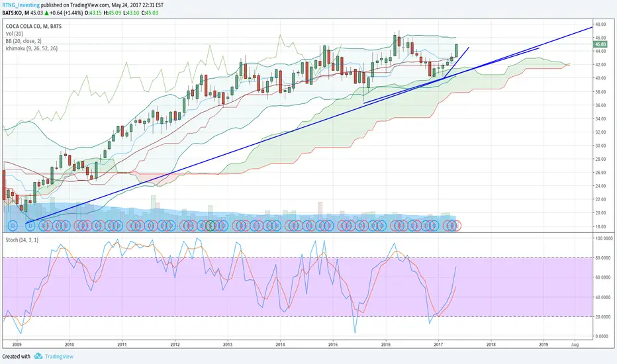Viewport: 617px width, 364px height.
Task: Click the 2019 label on time axis
Action: (x=544, y=345)
